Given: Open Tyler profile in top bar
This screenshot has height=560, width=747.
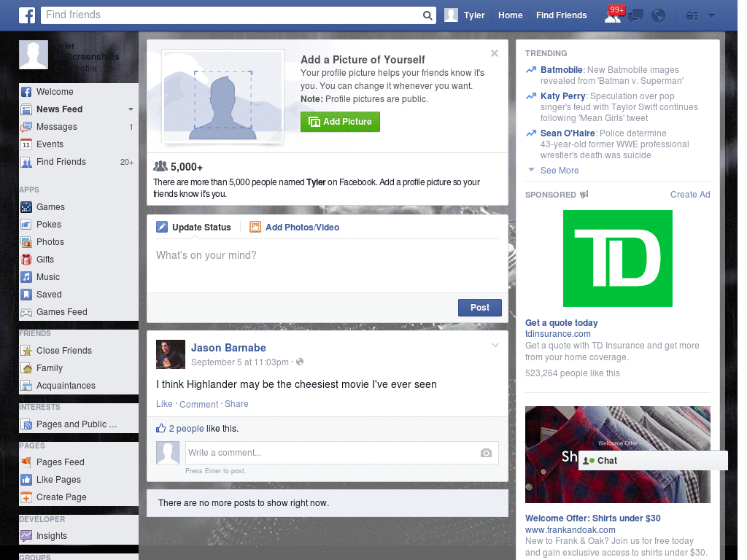Looking at the screenshot, I should [x=465, y=15].
